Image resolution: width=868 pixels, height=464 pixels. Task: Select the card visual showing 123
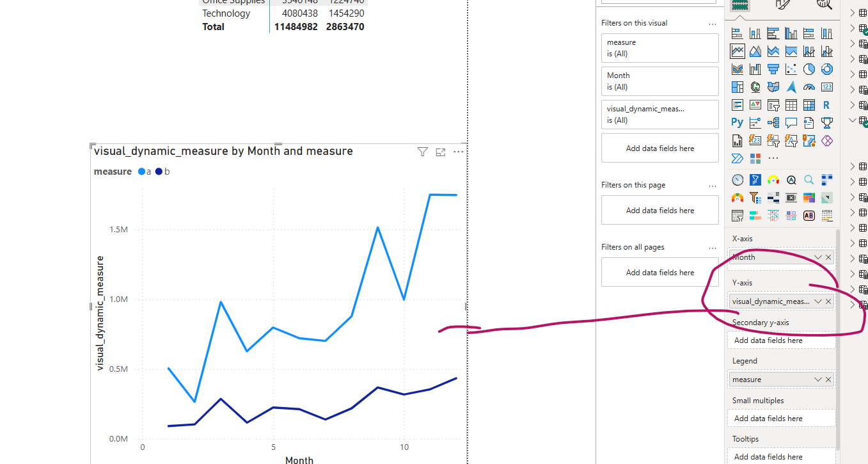tap(827, 87)
